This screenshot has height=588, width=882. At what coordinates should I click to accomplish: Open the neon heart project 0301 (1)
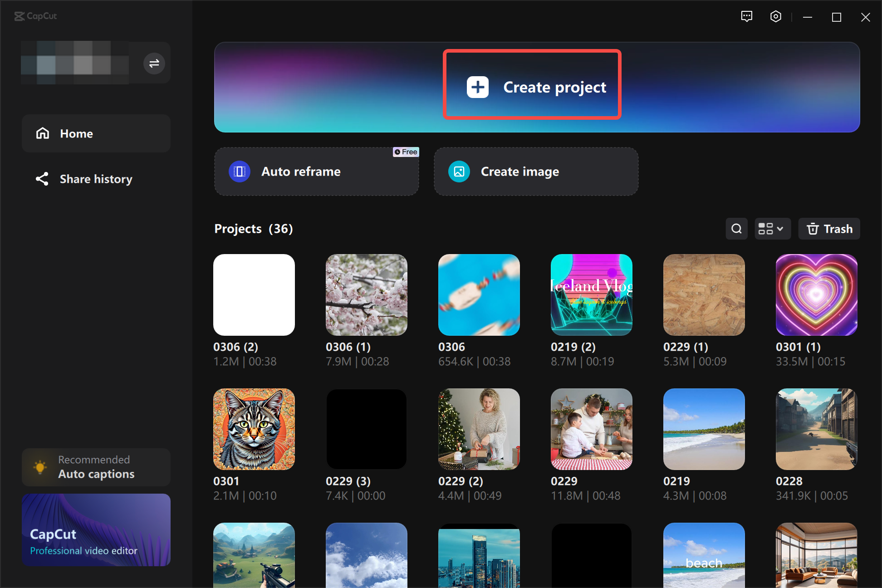(x=816, y=295)
